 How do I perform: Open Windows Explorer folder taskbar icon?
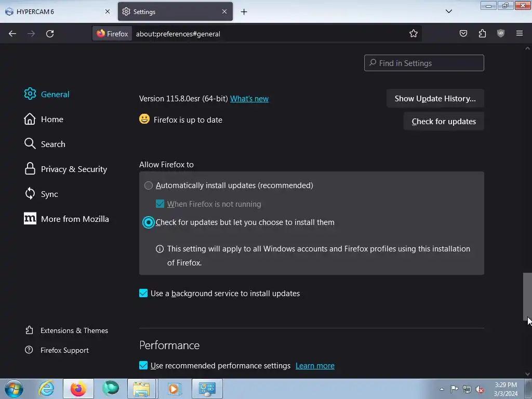(x=141, y=389)
